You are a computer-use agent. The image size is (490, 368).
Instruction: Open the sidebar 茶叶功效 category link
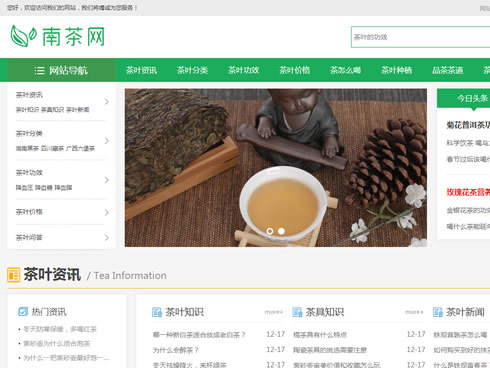pyautogui.click(x=29, y=173)
